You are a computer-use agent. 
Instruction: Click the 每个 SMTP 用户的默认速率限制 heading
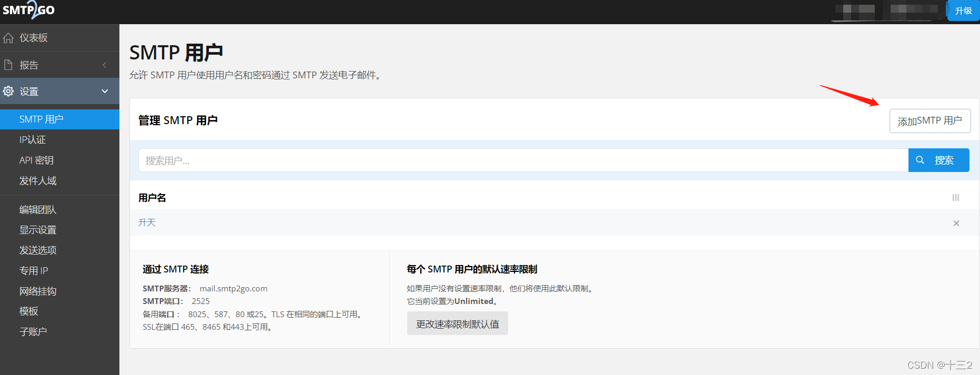[472, 269]
